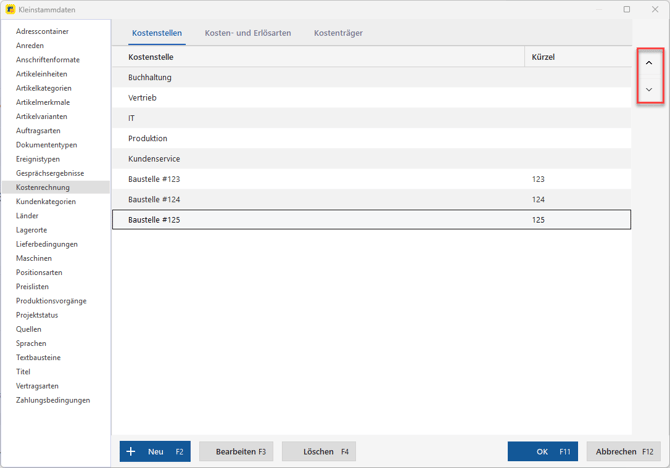Click the Kleinstammdaten app icon in title bar
This screenshot has width=670, height=468.
[x=10, y=9]
